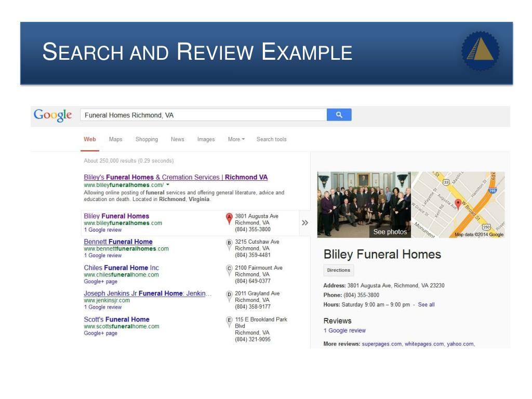Click in the search query field
The width and height of the screenshot is (532, 399).
pos(204,115)
